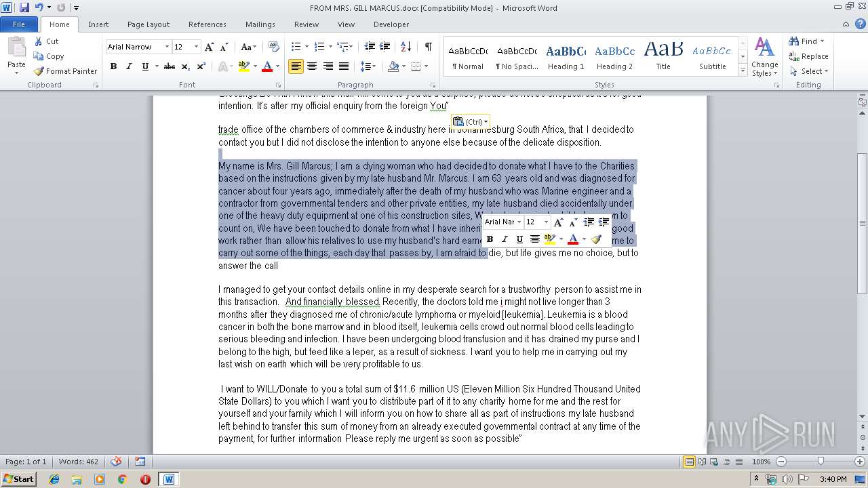Expand the Styles gallery
The width and height of the screenshot is (868, 488).
pyautogui.click(x=743, y=70)
